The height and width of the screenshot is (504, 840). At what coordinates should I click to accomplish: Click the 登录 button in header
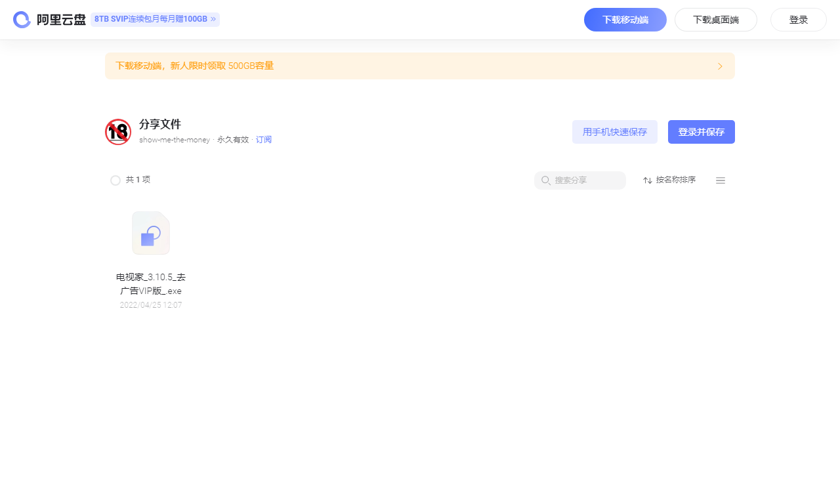point(799,20)
